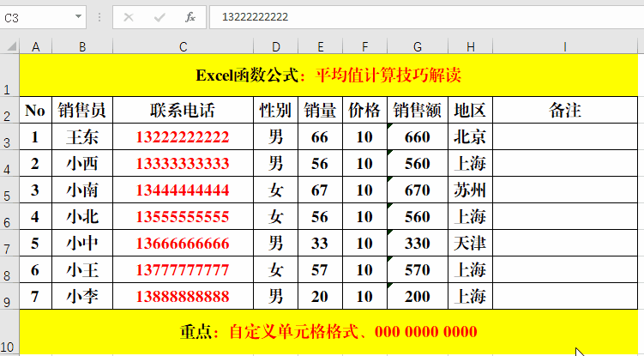Click the sales amount cell 660

(x=418, y=137)
